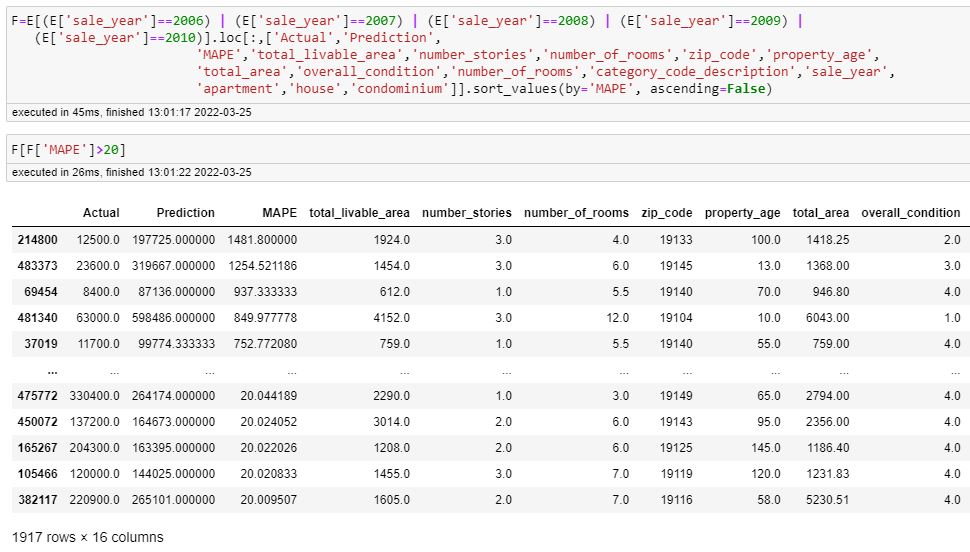
Task: Select row index 105466
Action: pyautogui.click(x=37, y=473)
